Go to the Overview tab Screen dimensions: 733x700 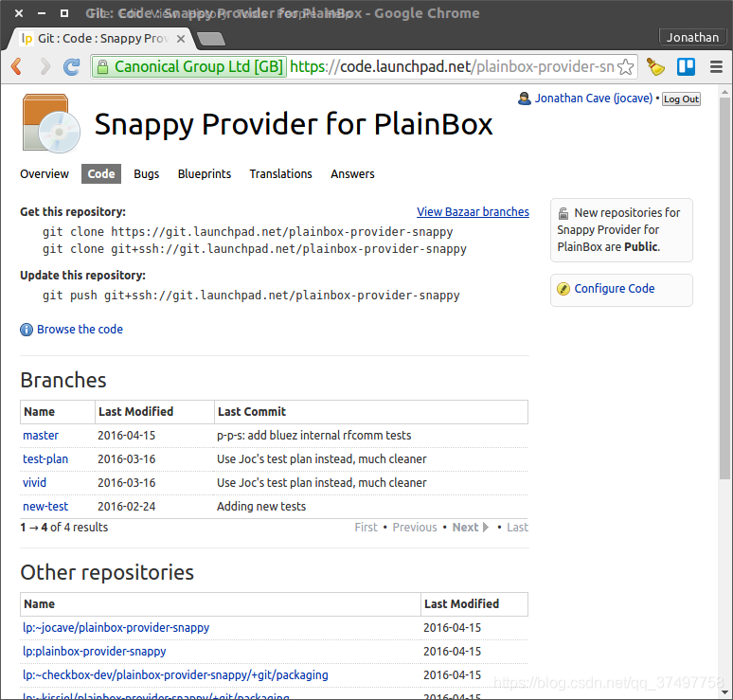[45, 174]
